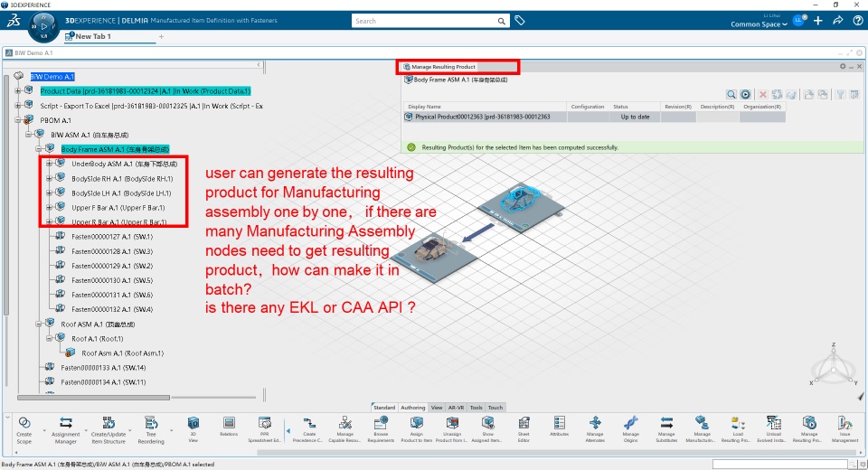868x470 pixels.
Task: Open the Create Scope tool
Action: pyautogui.click(x=24, y=429)
